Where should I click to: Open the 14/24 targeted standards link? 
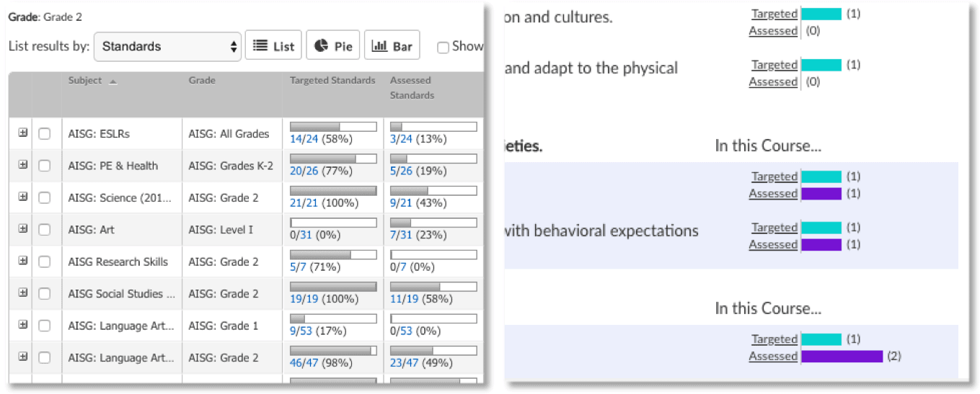(x=304, y=139)
